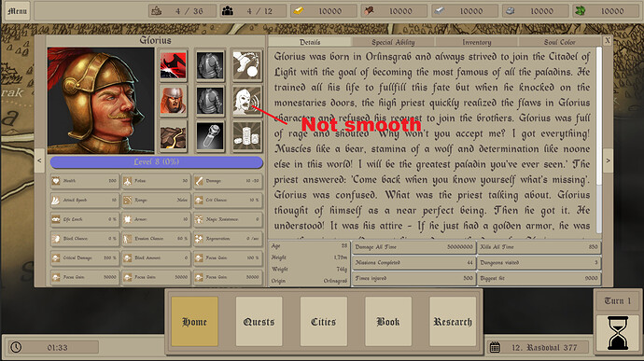Viewport: 644px width, 361px height.
Task: Open the Inventory tab
Action: [x=476, y=42]
